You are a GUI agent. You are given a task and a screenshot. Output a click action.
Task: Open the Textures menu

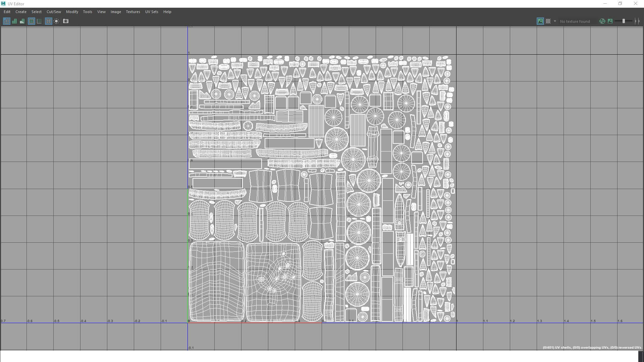coord(133,12)
